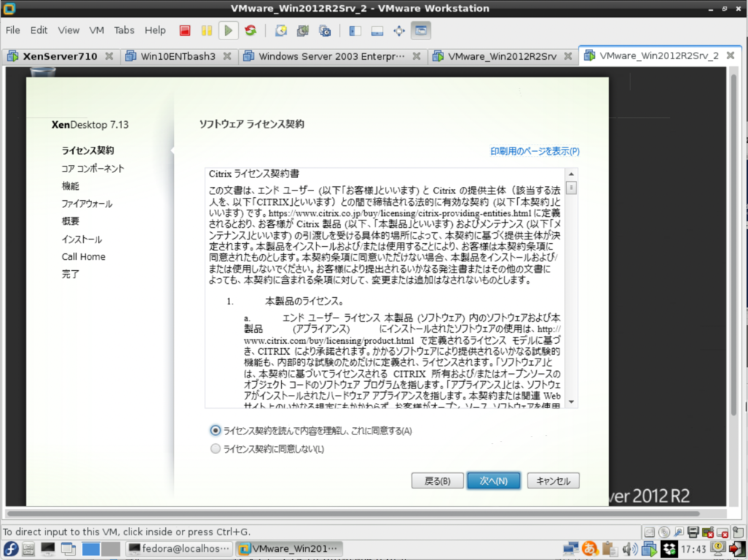This screenshot has width=748, height=560.
Task: Click the disconnected display device status icon
Action: (722, 532)
